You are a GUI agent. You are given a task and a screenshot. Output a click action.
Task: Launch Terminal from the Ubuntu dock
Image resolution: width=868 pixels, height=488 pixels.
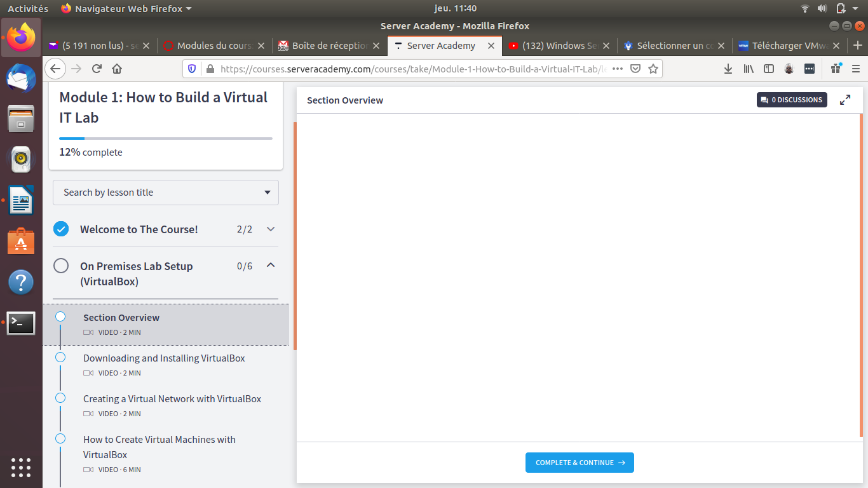(21, 323)
